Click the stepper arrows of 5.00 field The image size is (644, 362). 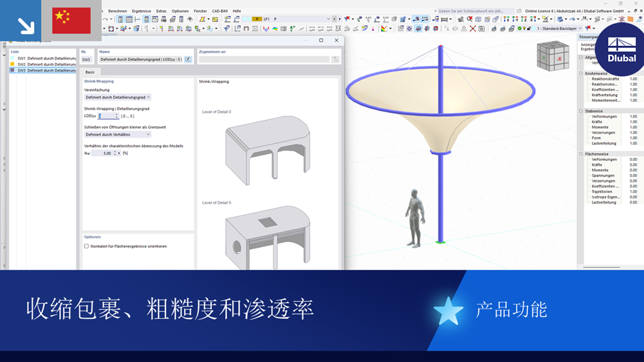pos(114,153)
